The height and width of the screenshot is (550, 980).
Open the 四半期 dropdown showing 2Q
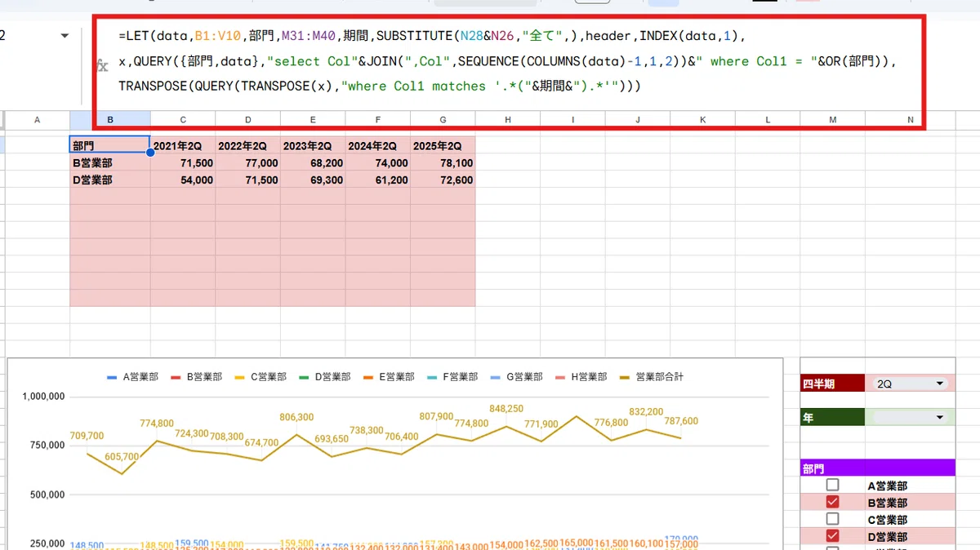pyautogui.click(x=909, y=384)
